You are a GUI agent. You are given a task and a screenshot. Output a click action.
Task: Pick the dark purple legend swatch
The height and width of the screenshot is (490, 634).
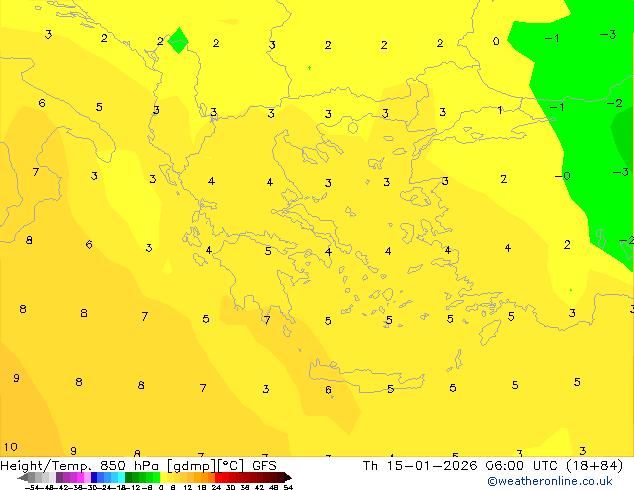coord(59,477)
